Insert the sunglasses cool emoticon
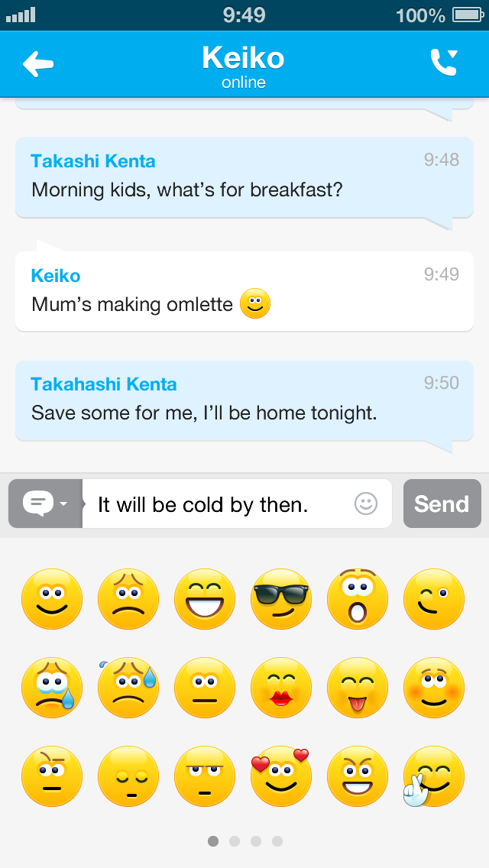 tap(280, 598)
